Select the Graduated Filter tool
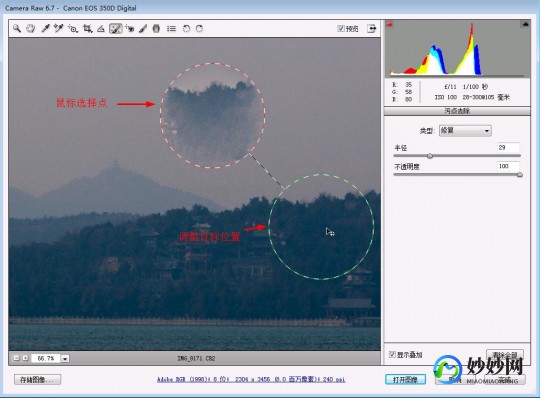Viewport: 540px width, 398px height. 156,29
